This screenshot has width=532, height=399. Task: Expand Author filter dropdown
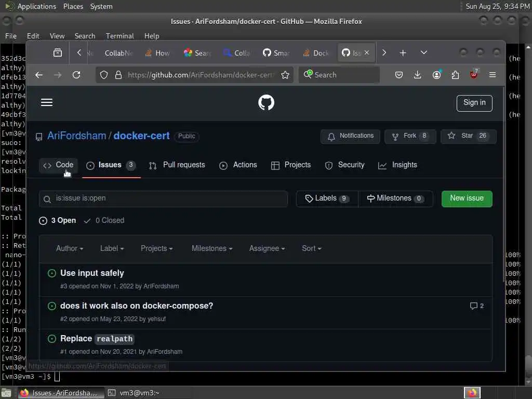[x=70, y=249]
